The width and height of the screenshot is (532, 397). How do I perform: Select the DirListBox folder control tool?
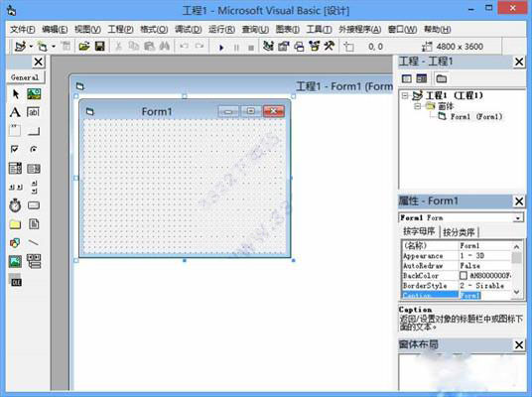pyautogui.click(x=15, y=224)
